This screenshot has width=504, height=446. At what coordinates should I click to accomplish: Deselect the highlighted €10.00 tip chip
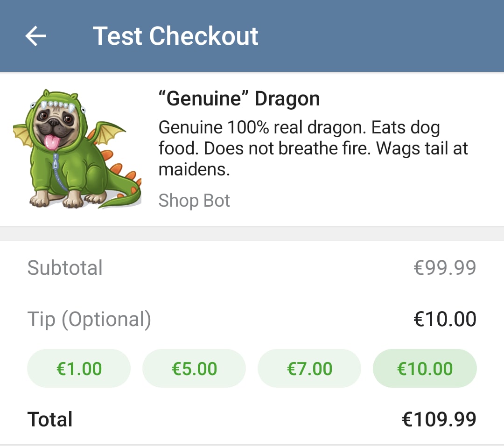pyautogui.click(x=425, y=369)
